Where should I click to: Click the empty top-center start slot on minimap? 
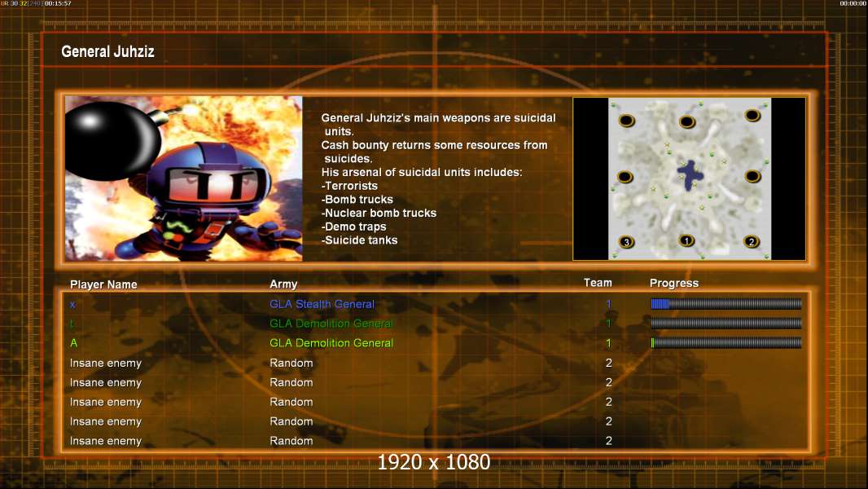[686, 122]
